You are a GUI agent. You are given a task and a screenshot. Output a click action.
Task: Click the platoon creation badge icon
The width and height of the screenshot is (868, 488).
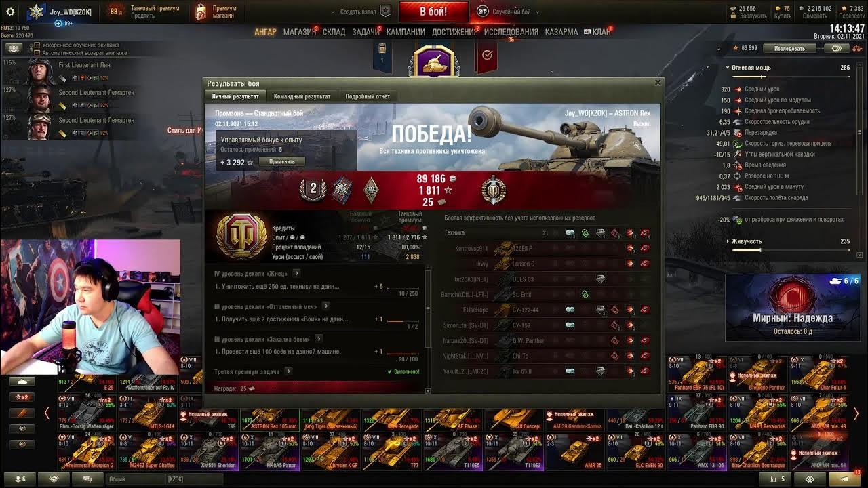[x=385, y=11]
